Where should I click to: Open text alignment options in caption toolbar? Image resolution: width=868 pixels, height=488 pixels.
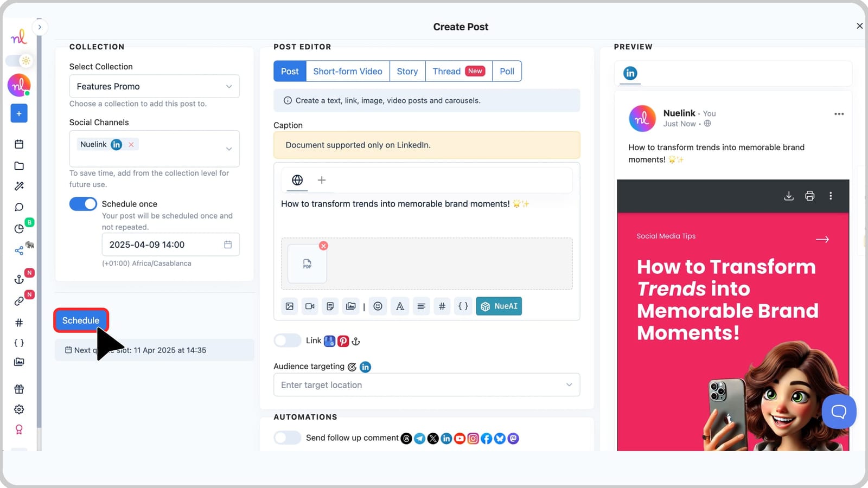[421, 306]
